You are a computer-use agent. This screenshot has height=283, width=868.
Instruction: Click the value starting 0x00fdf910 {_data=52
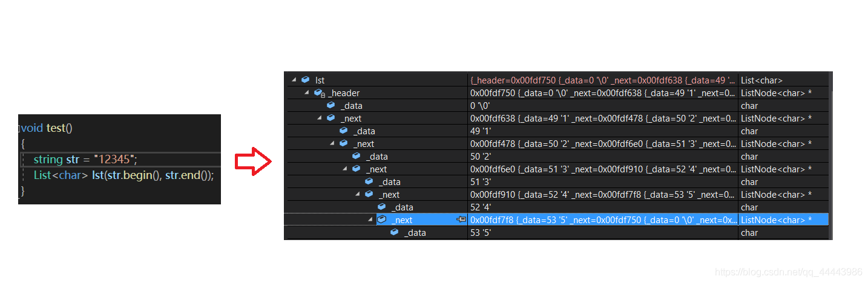pyautogui.click(x=603, y=195)
